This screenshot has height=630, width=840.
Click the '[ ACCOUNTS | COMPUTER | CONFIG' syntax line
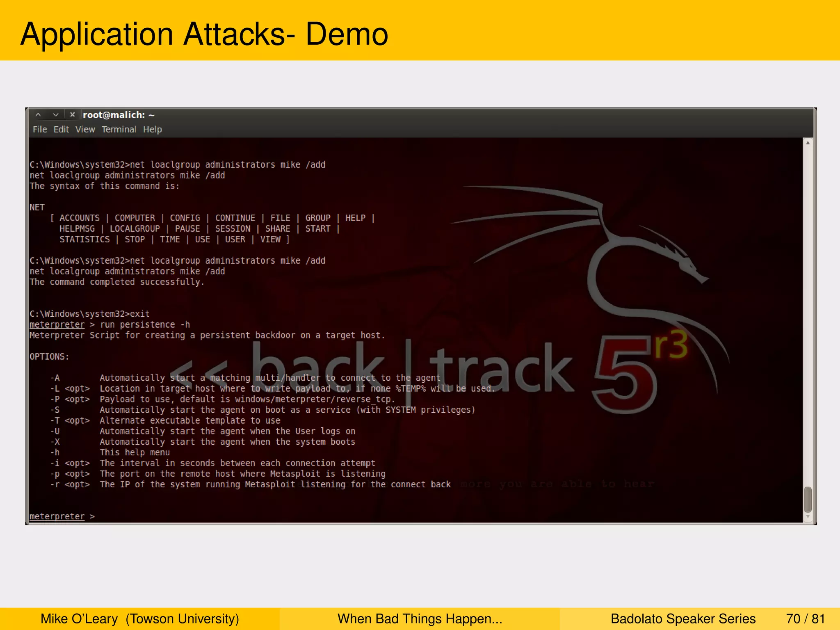(x=212, y=218)
